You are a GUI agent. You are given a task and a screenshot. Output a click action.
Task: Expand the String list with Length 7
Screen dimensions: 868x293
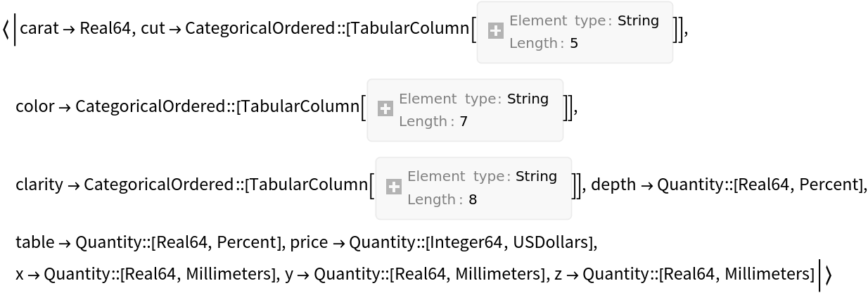385,109
